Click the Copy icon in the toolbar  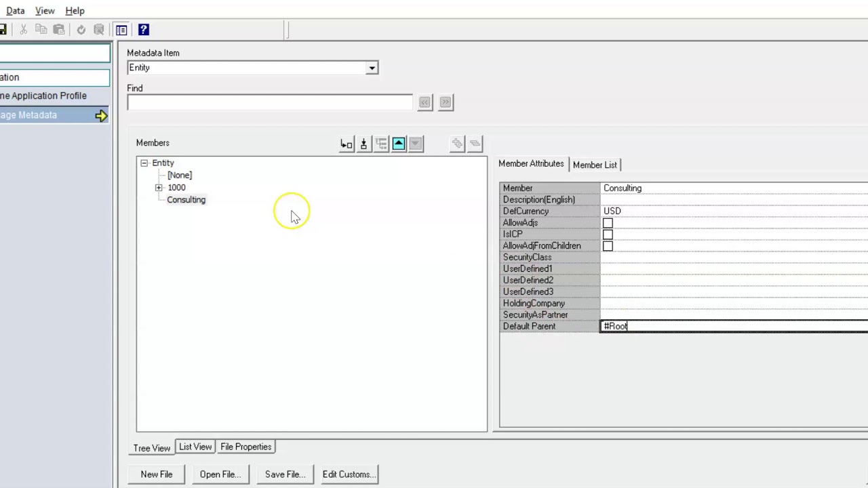41,30
